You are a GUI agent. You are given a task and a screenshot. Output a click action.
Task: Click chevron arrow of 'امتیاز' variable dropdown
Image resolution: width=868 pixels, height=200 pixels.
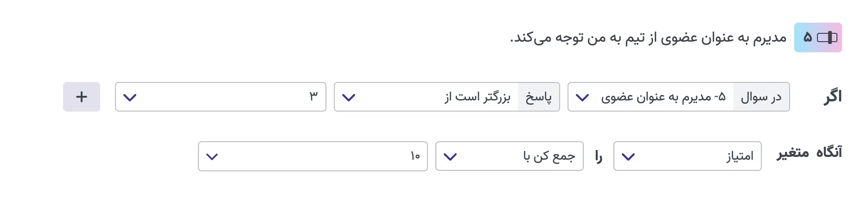(628, 156)
